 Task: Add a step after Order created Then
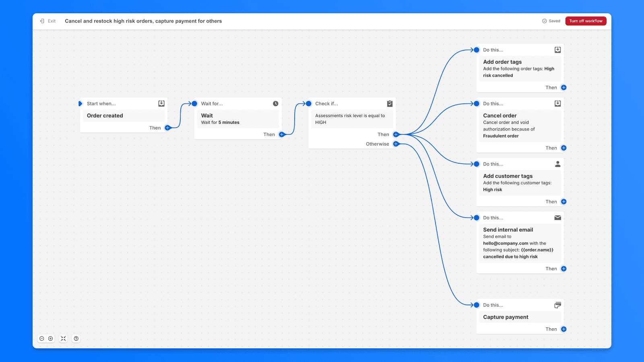(x=168, y=128)
